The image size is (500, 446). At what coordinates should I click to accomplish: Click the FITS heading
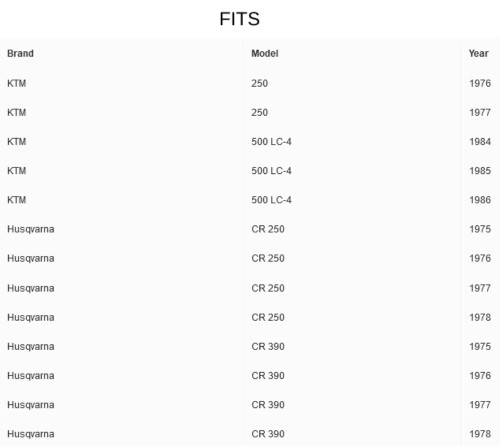[x=239, y=19]
